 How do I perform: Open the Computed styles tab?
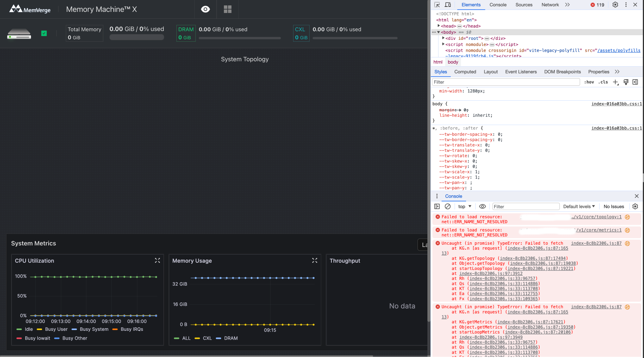[x=465, y=72]
